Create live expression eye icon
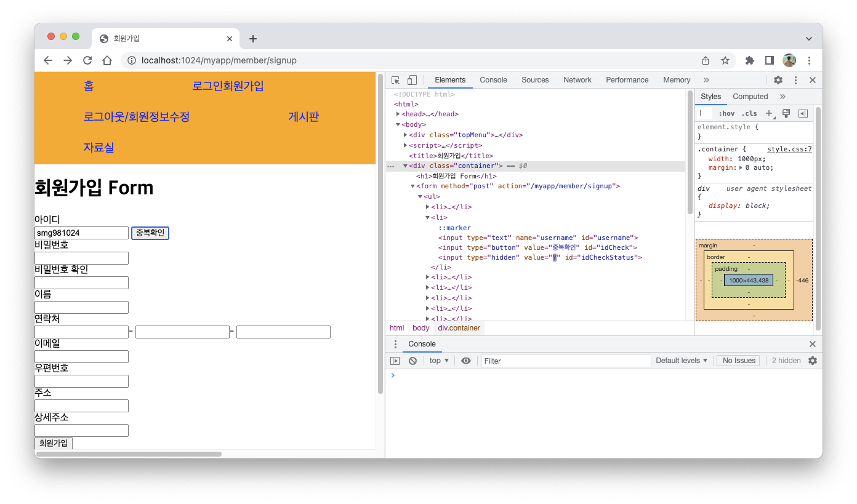The image size is (857, 504). pyautogui.click(x=466, y=361)
